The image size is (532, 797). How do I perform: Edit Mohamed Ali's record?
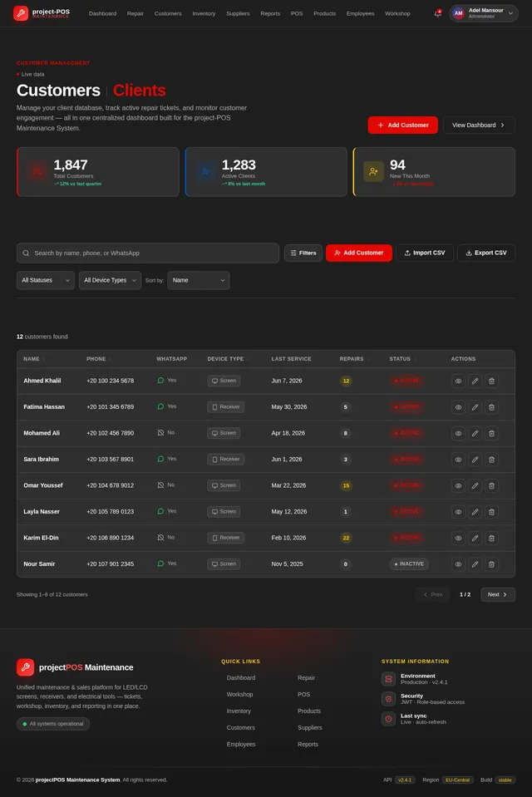475,434
